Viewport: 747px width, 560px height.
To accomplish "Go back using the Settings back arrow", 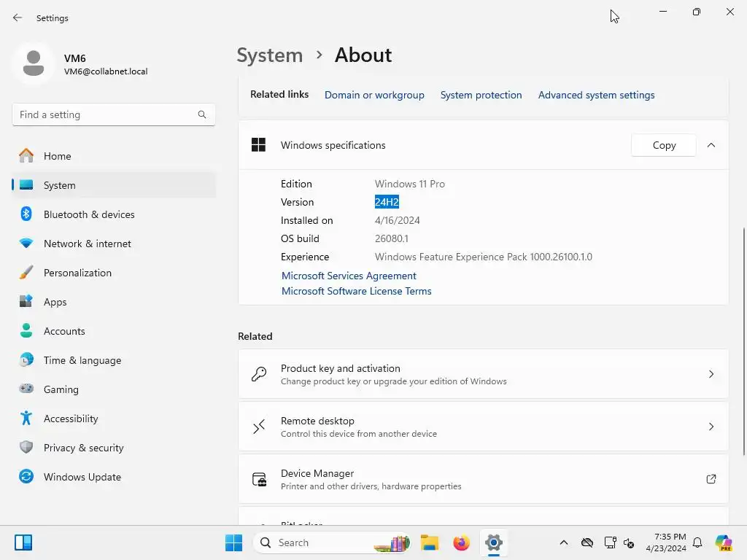I will pyautogui.click(x=18, y=17).
